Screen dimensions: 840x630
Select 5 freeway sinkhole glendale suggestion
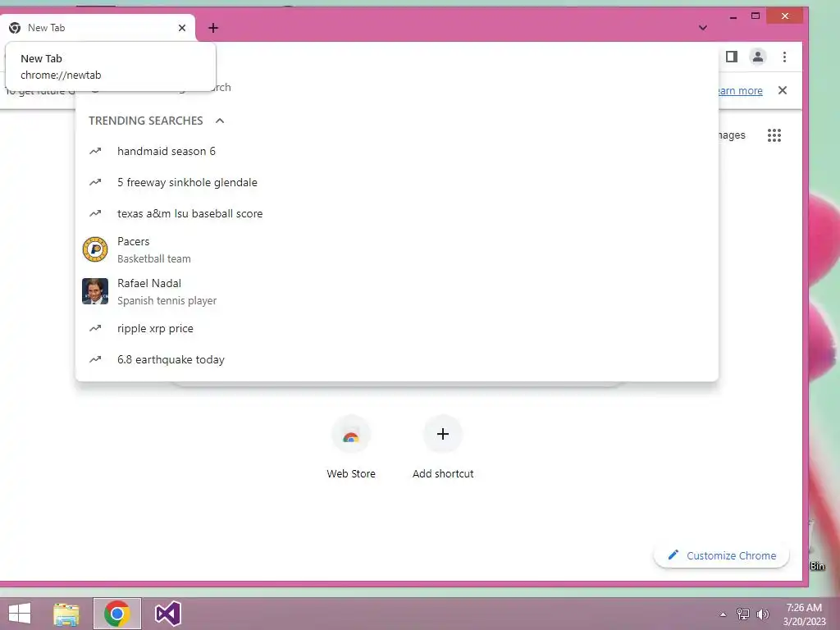coord(396,182)
